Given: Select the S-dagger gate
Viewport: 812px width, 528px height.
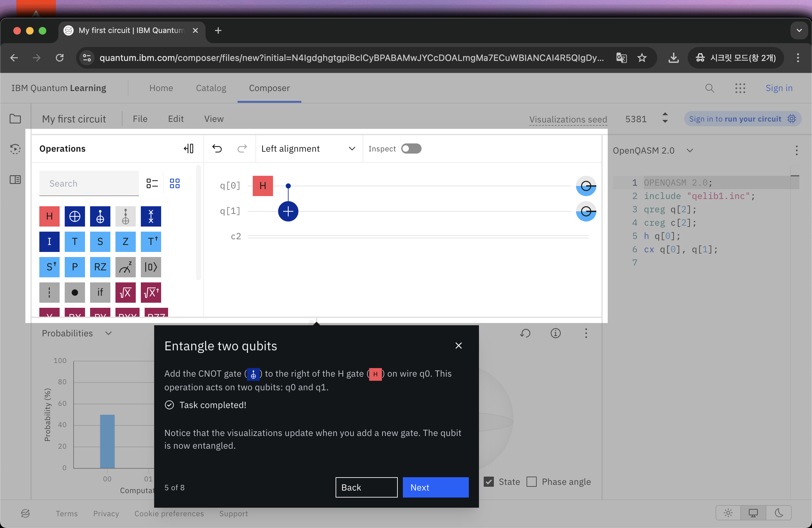Looking at the screenshot, I should tap(49, 267).
